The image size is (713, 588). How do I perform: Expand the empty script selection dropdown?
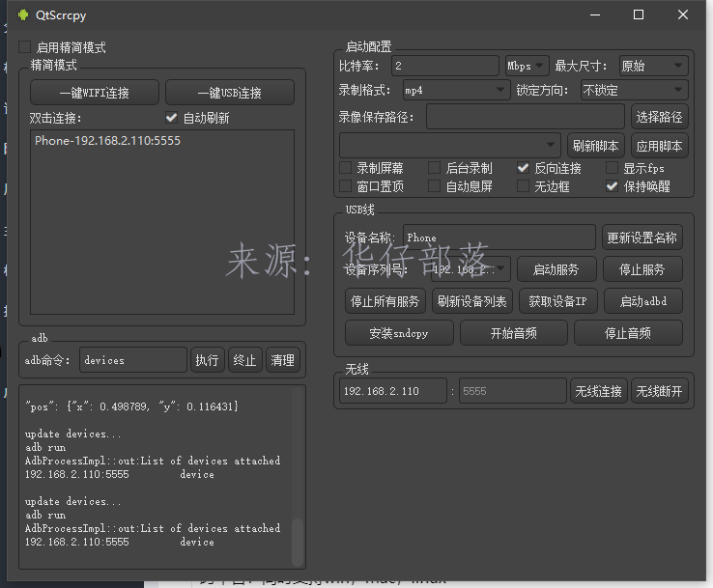pyautogui.click(x=449, y=146)
